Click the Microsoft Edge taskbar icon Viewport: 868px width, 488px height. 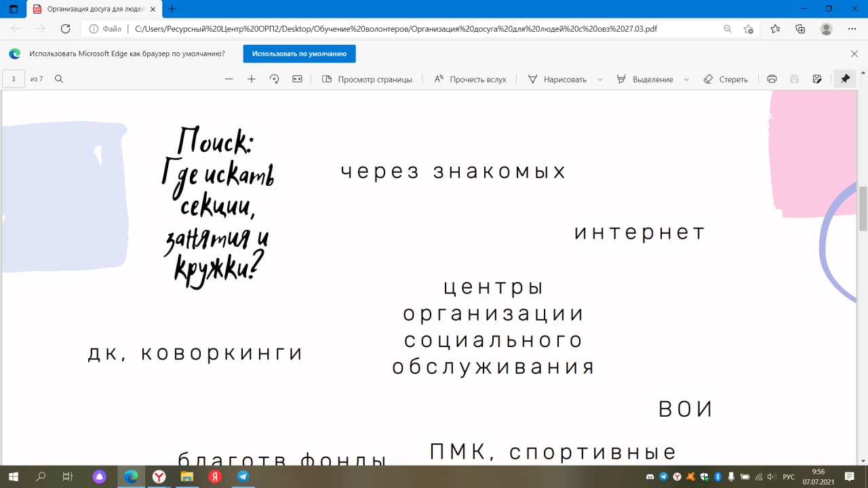pyautogui.click(x=131, y=476)
